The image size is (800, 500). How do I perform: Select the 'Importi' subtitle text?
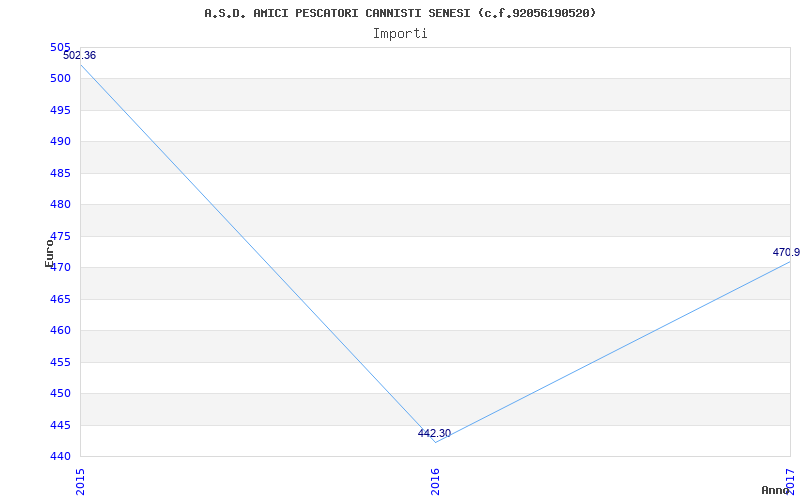point(400,34)
